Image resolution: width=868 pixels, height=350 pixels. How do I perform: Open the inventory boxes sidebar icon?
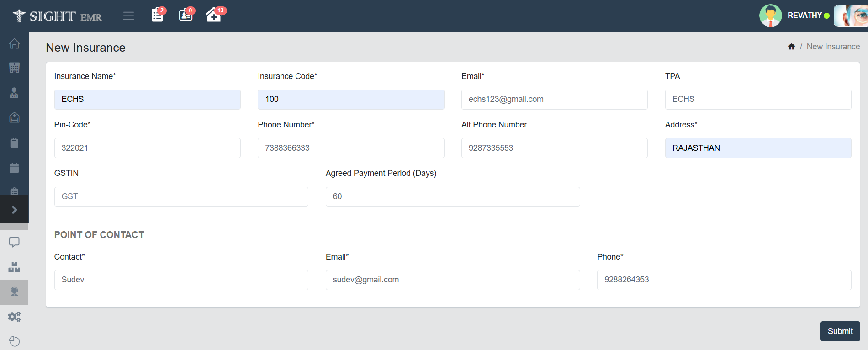pyautogui.click(x=14, y=267)
